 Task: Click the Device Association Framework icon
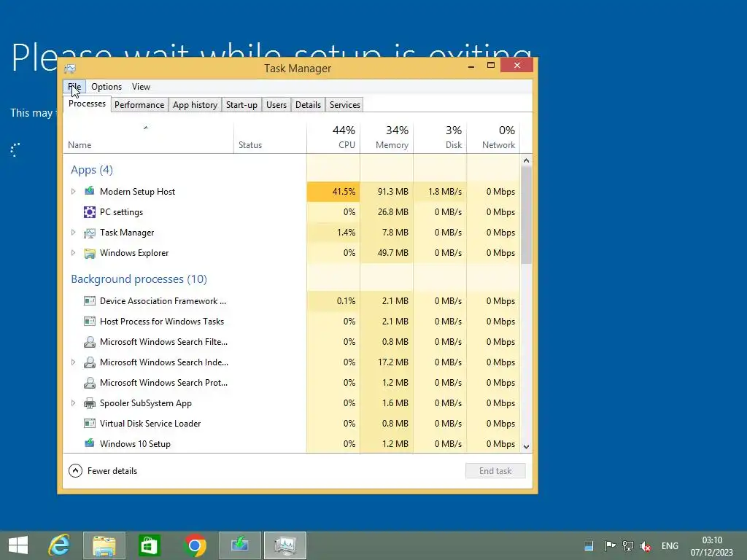(89, 301)
